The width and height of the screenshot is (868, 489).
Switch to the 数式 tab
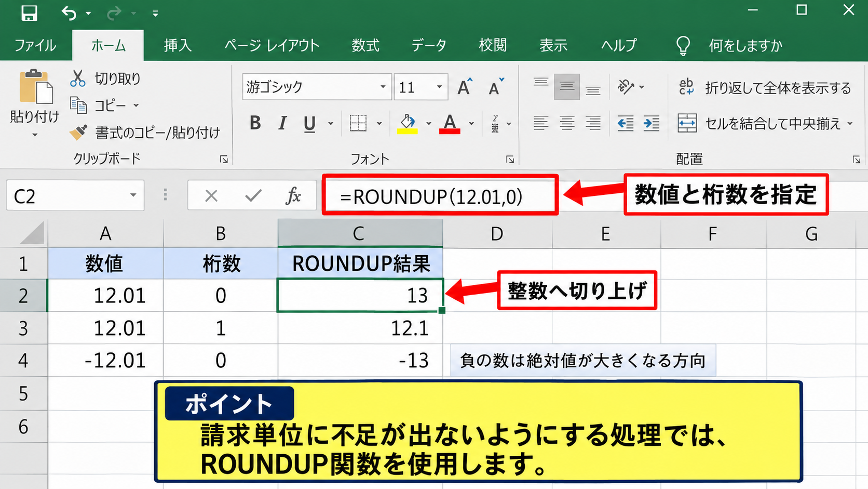point(365,45)
